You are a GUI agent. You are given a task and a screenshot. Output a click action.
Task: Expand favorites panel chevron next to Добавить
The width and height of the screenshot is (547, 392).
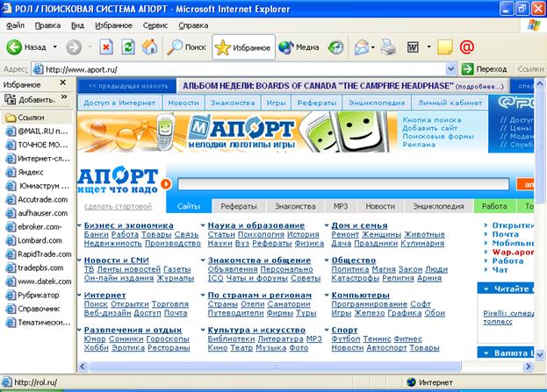coord(64,96)
